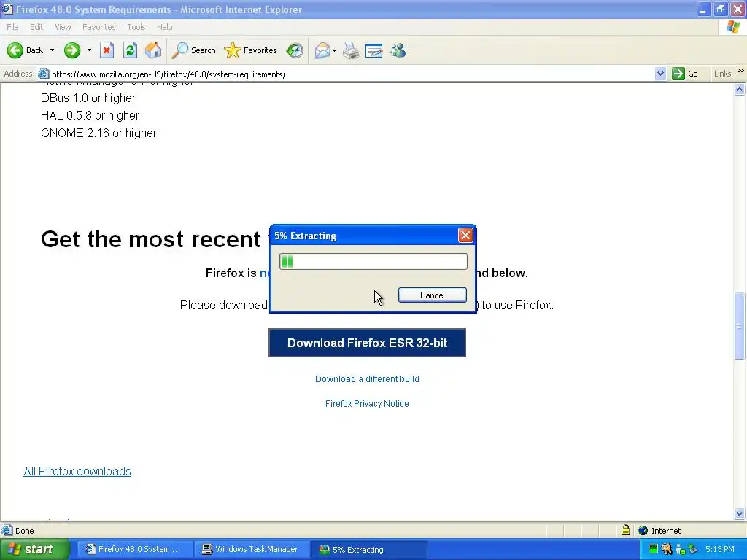Click the scrollbar up arrow
747x560 pixels.
click(740, 89)
